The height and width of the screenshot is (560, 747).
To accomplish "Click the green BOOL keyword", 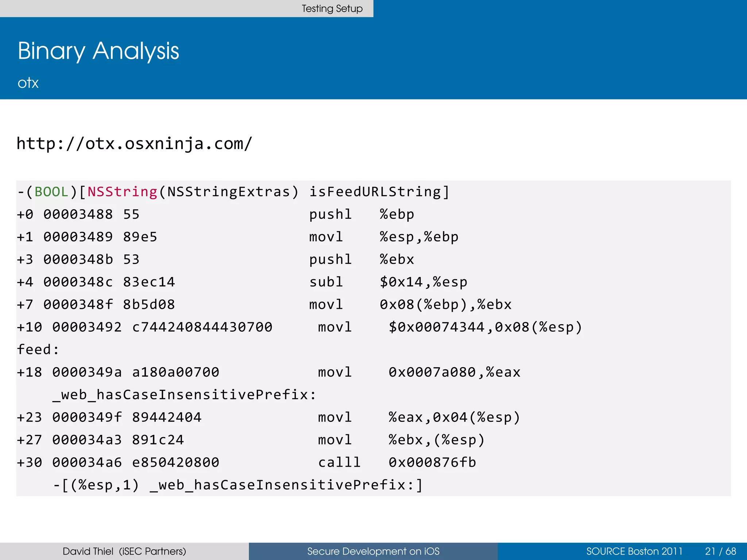I will tap(51, 192).
